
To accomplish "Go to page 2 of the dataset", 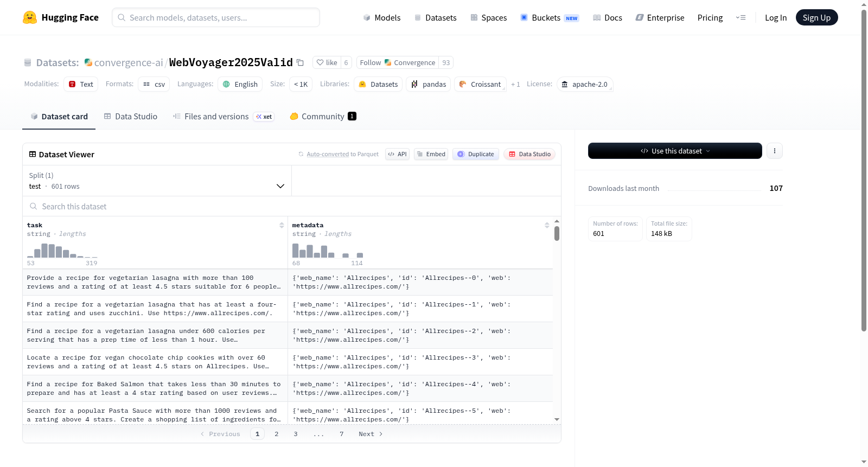I will coord(277,434).
